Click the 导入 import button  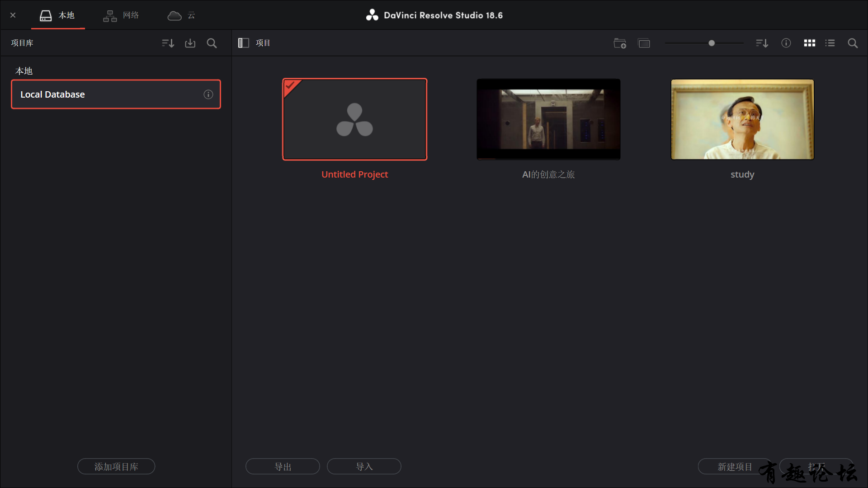[x=364, y=466]
